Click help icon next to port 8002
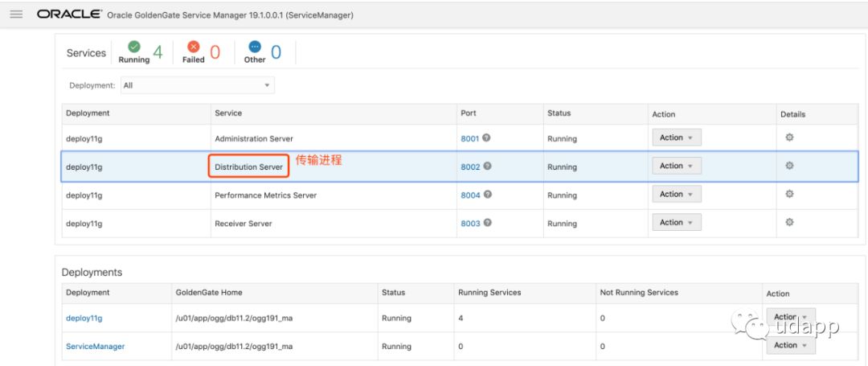This screenshot has height=366, width=868. pos(487,166)
